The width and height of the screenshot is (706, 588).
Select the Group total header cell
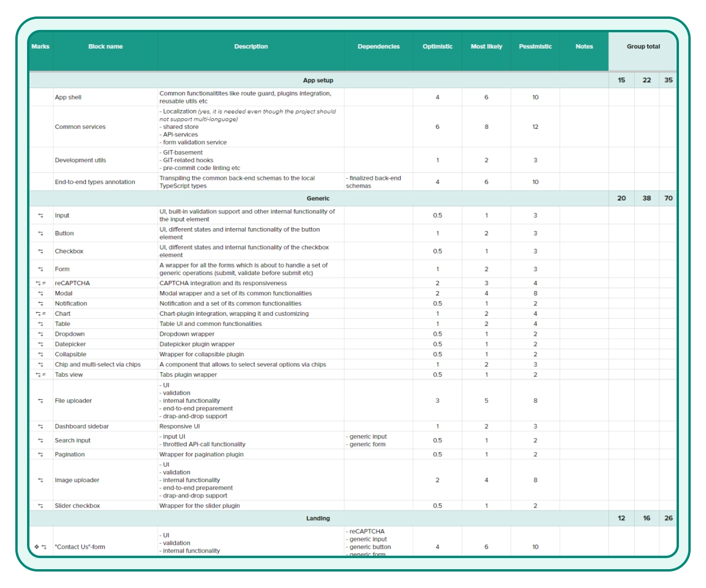(643, 47)
